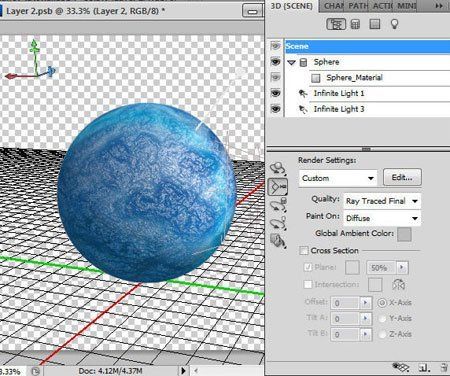450x376 pixels.
Task: Switch to the Actions tab
Action: pyautogui.click(x=382, y=6)
